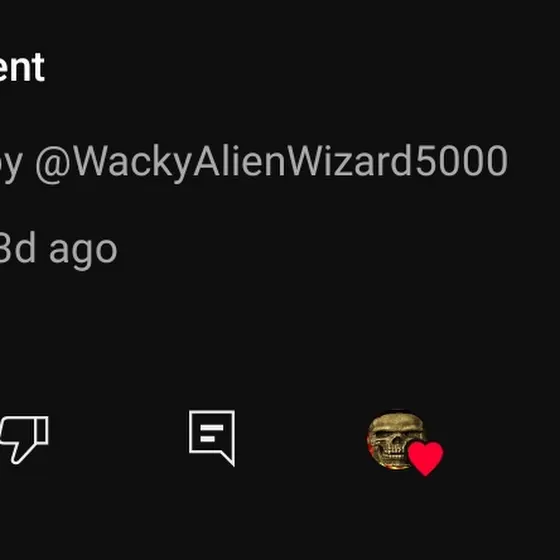Tap the creator heart on the skull avatar

(425, 459)
